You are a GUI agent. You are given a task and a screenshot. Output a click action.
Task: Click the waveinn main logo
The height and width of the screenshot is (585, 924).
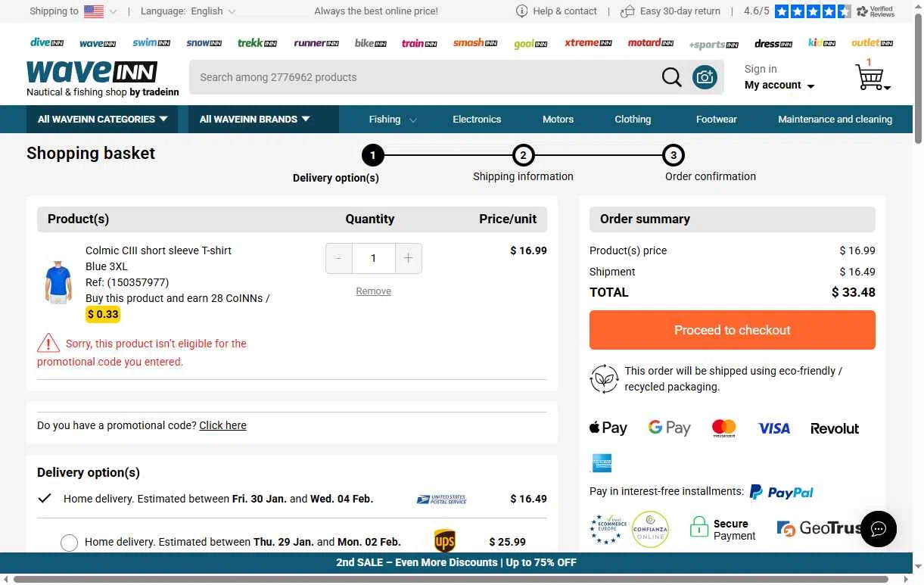(92, 72)
